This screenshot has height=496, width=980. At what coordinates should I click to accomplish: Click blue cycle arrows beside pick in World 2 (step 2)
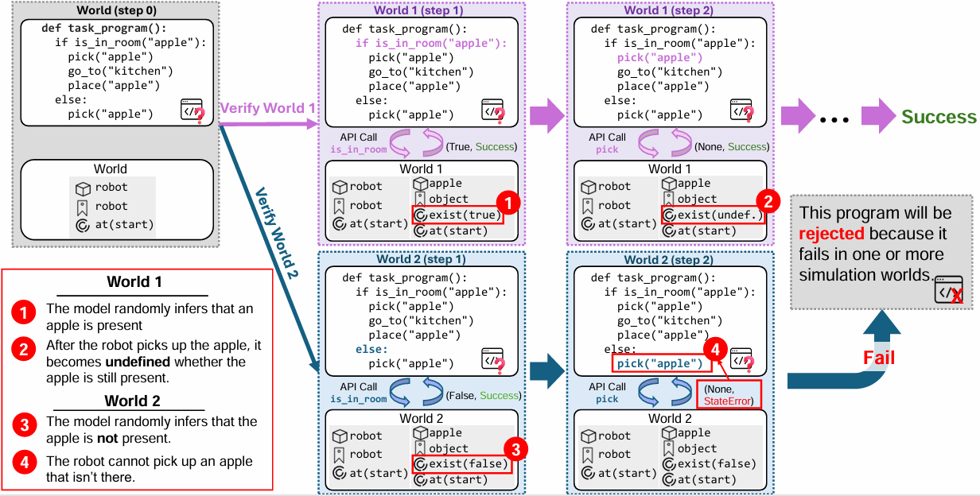[665, 393]
